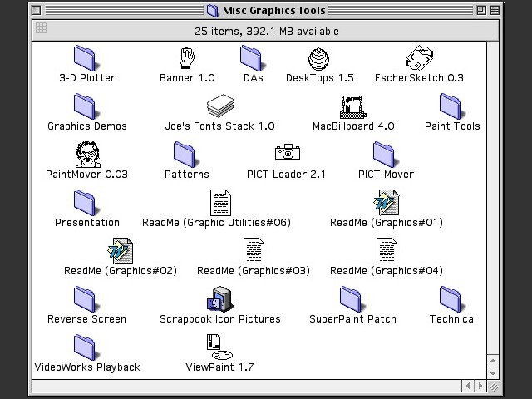
Task: Click the "PICT Loader 2.1" name label
Action: pyautogui.click(x=286, y=175)
